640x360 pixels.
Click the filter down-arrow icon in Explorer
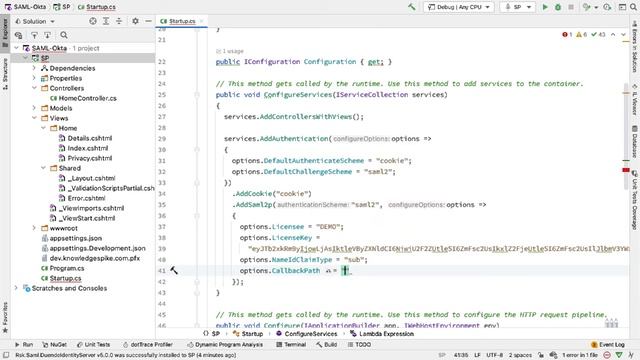(x=47, y=35)
